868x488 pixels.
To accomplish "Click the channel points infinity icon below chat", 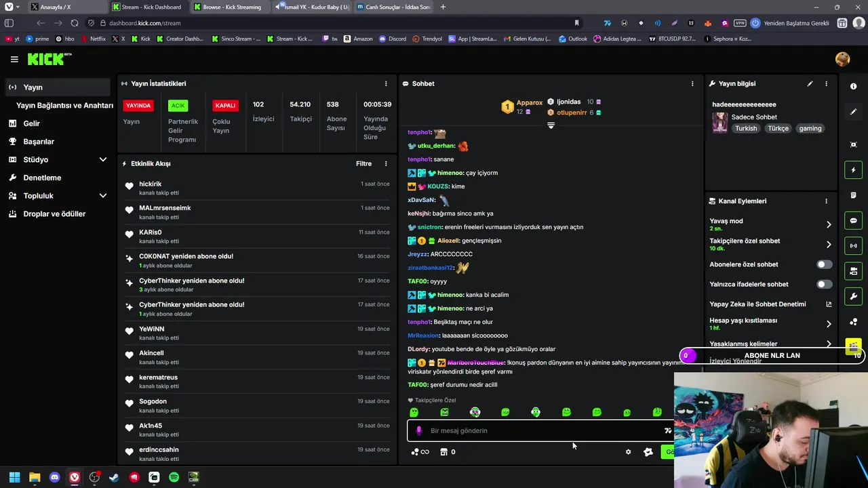I will (x=420, y=452).
